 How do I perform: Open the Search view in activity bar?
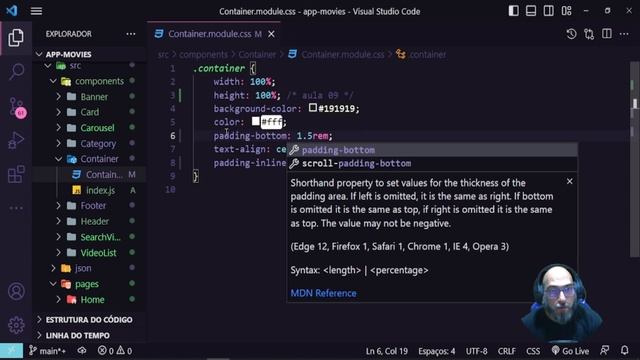(x=16, y=71)
